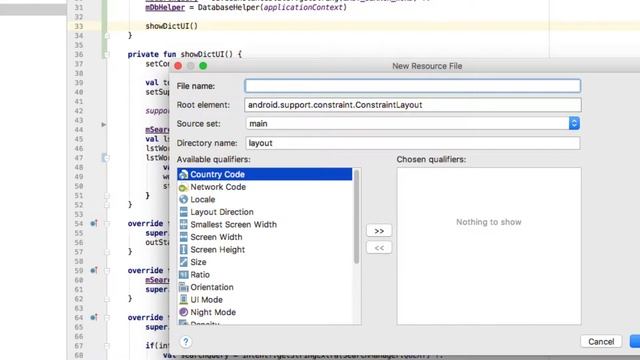Screen dimensions: 640x360
Task: Select Smallest Screen Width qualifier
Action: 264,224
